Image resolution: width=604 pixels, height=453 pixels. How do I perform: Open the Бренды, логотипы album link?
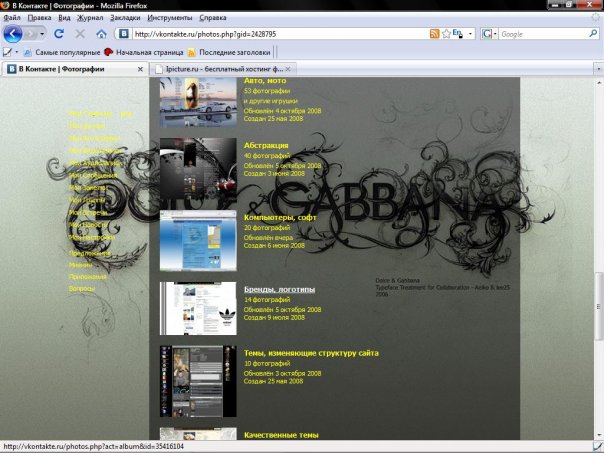point(280,289)
